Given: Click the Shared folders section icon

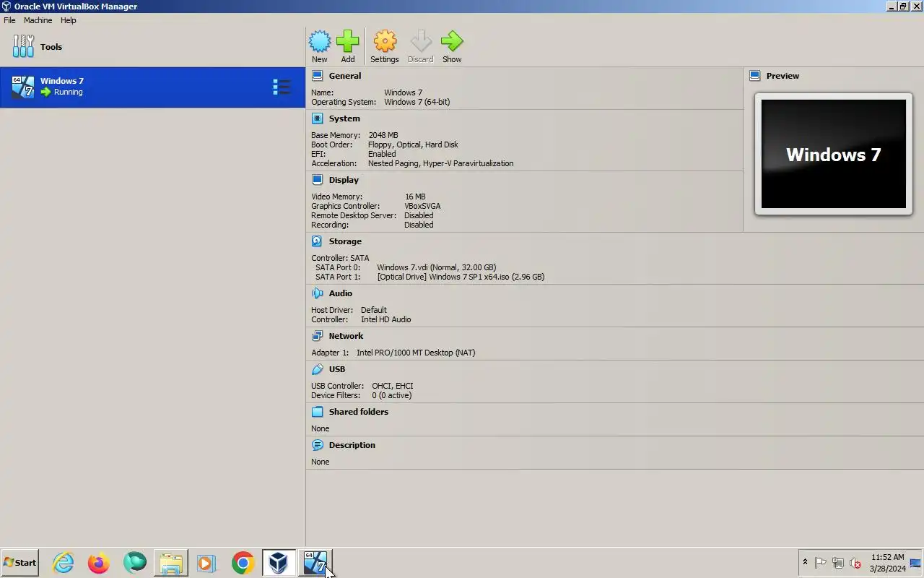Looking at the screenshot, I should [x=317, y=412].
